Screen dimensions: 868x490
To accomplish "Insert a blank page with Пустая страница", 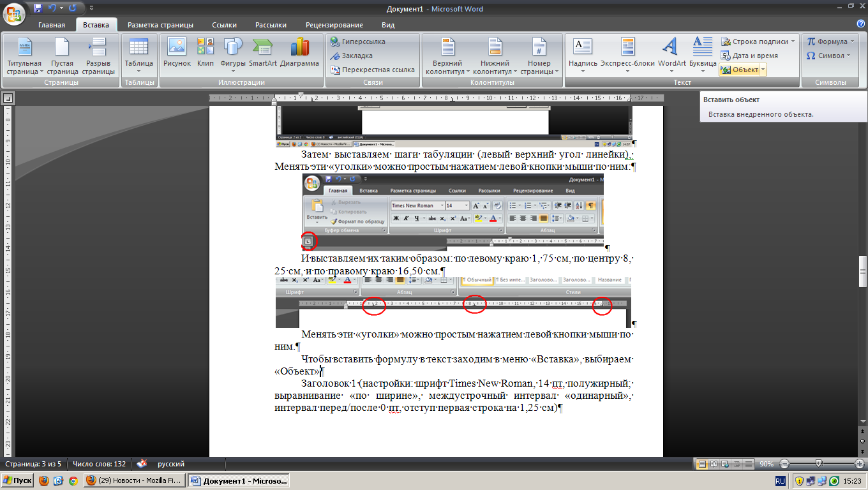I will point(62,56).
